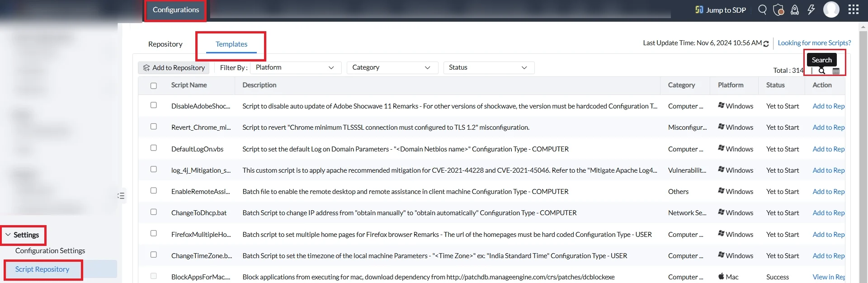The height and width of the screenshot is (283, 868).
Task: Add Revert_Chrome_mi script to repository
Action: point(828,127)
